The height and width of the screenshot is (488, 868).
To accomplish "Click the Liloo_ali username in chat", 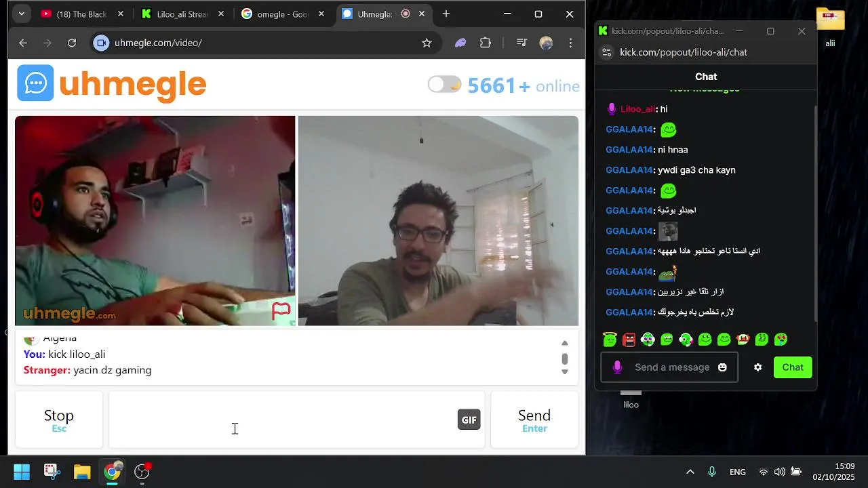I will pyautogui.click(x=637, y=109).
